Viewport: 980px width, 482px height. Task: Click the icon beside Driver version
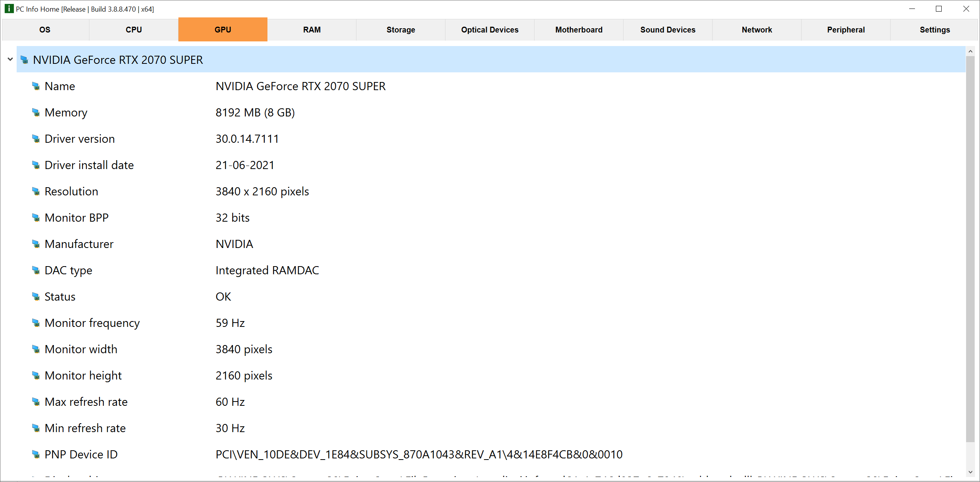36,139
